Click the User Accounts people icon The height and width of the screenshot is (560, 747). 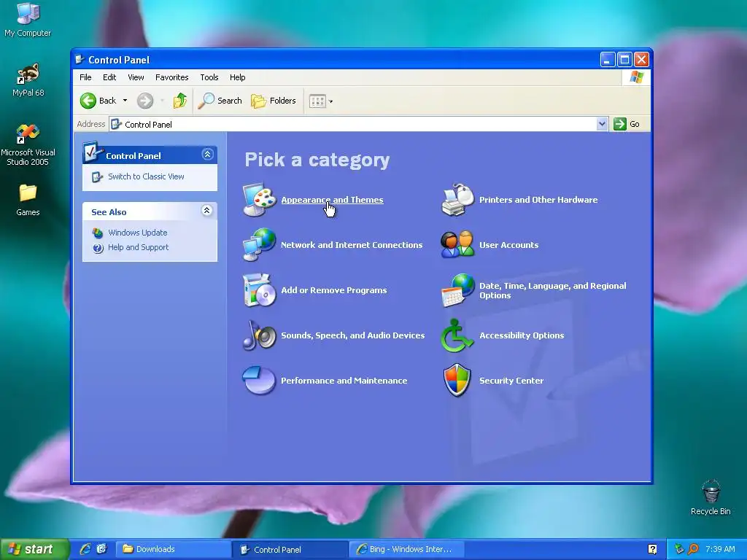pos(458,245)
